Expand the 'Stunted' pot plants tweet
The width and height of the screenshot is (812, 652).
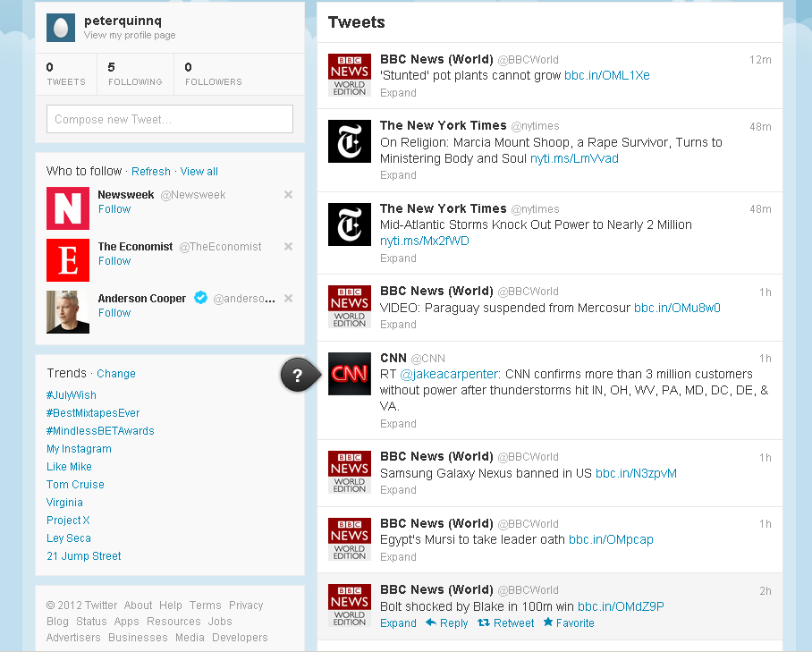(398, 93)
